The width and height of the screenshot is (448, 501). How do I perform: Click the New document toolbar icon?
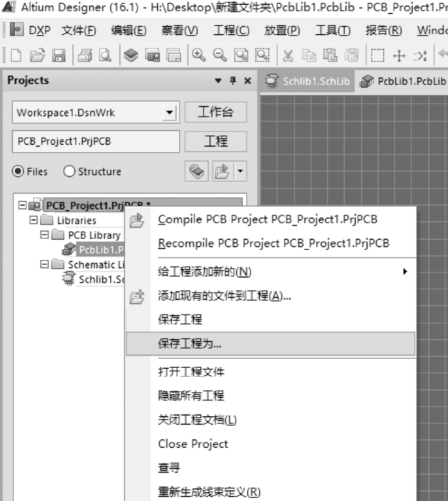[16, 56]
